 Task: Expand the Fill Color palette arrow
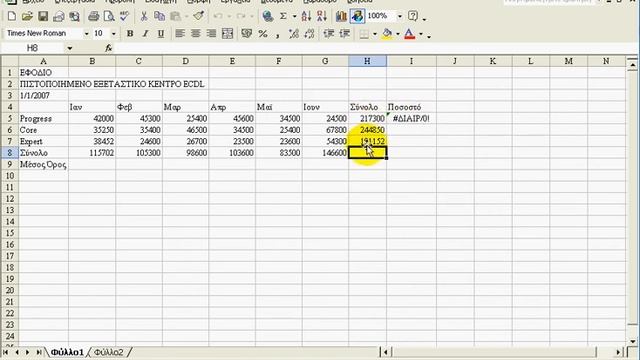click(x=398, y=34)
